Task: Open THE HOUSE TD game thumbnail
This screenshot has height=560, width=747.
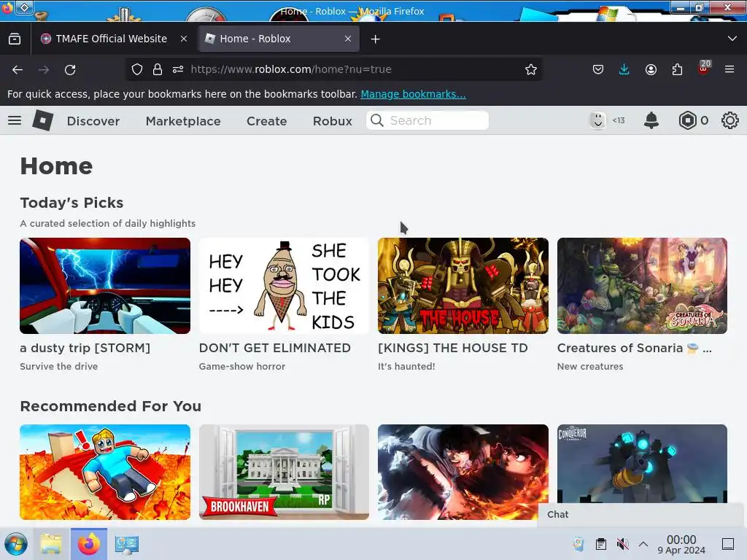Action: point(463,286)
